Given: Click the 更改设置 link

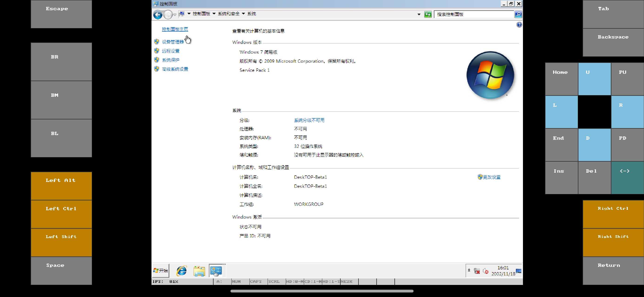Looking at the screenshot, I should (491, 177).
